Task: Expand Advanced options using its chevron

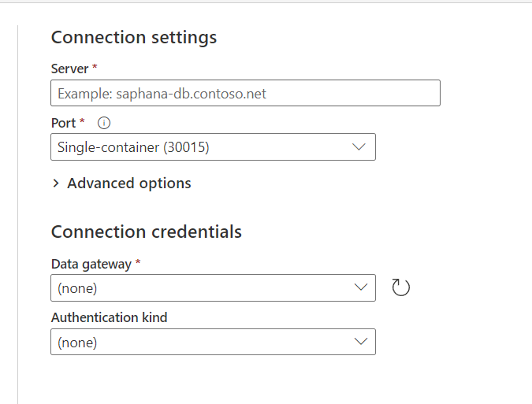Action: click(x=56, y=183)
